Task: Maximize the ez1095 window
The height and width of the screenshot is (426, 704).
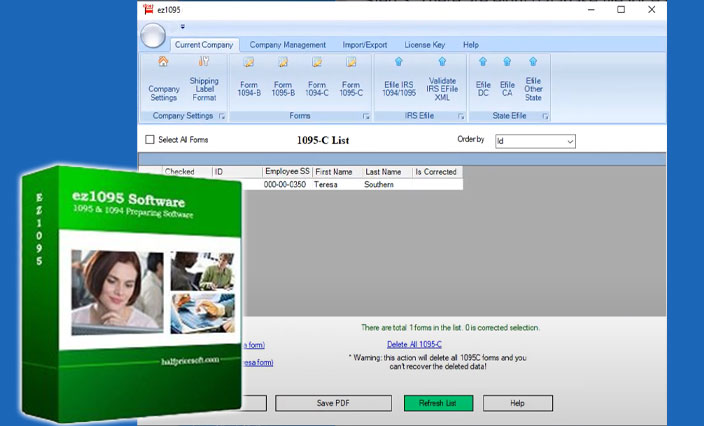Action: pyautogui.click(x=621, y=9)
